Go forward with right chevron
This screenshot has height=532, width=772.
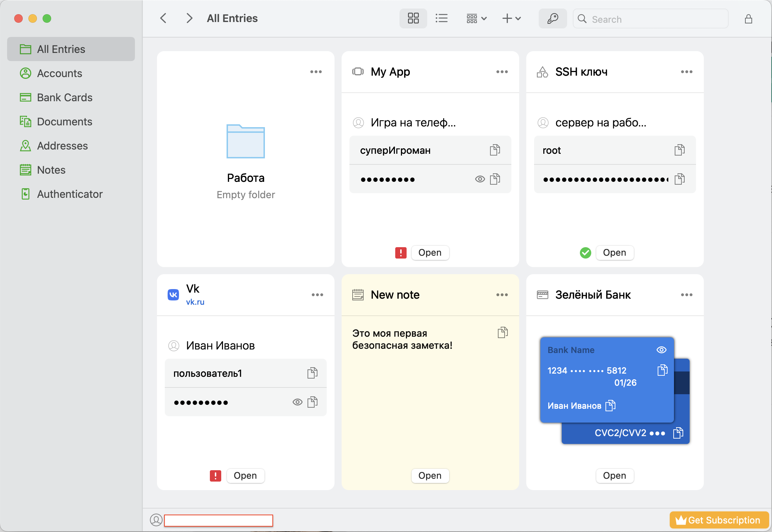(189, 18)
